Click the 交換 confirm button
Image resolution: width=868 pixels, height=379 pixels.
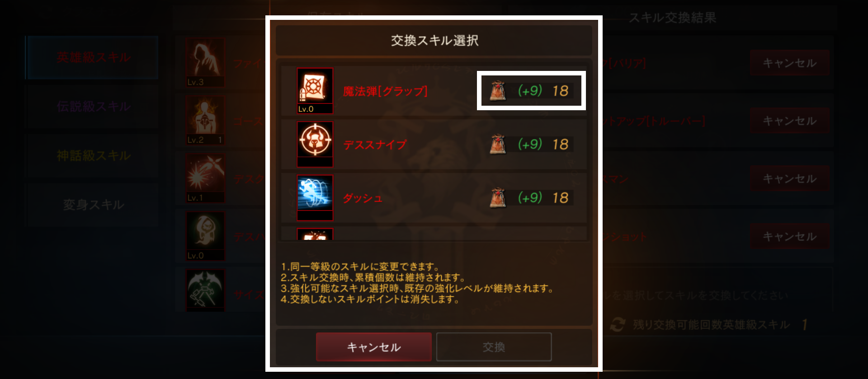[494, 347]
